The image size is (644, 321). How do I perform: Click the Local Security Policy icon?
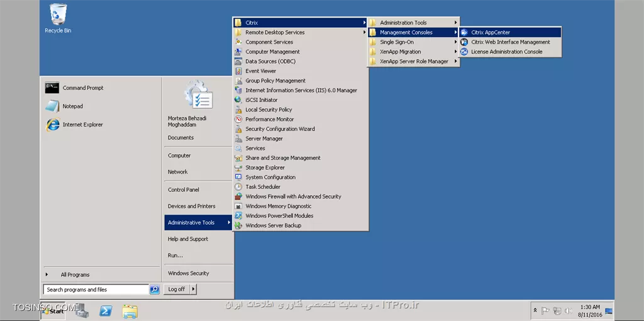pos(238,110)
